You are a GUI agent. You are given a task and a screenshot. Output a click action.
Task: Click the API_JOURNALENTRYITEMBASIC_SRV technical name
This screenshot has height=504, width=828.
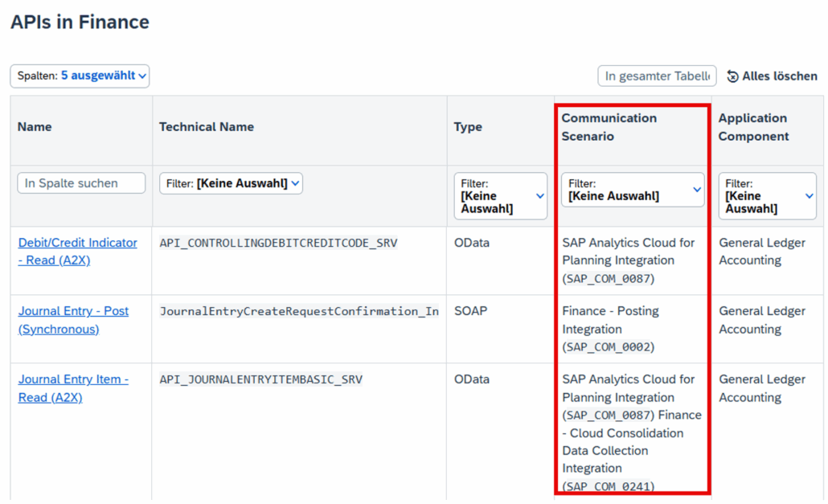tap(260, 379)
